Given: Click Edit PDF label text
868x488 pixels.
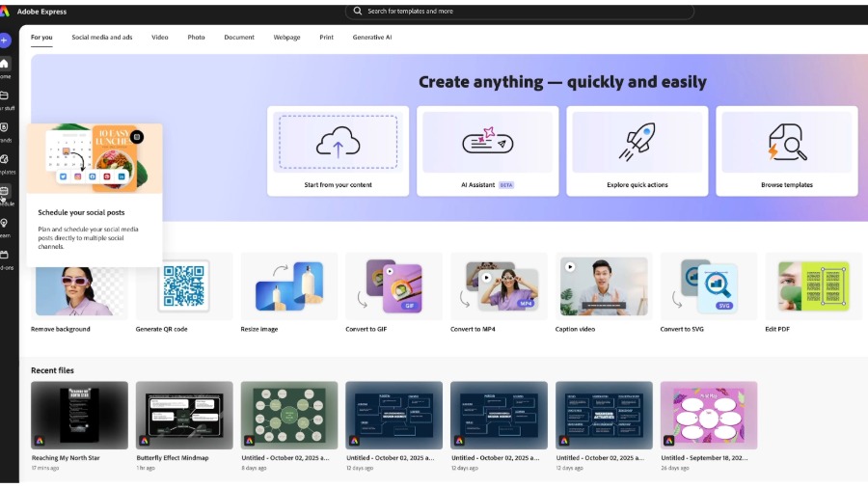Looking at the screenshot, I should [x=777, y=329].
